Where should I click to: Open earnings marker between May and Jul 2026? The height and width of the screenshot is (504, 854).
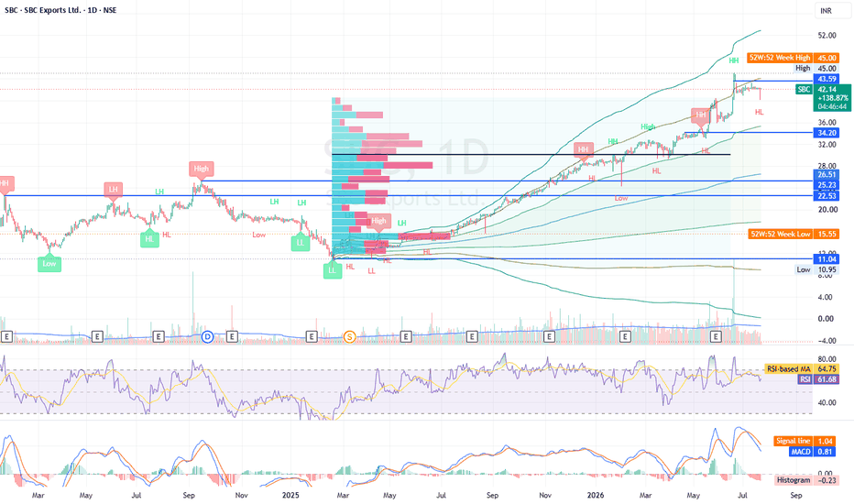click(x=716, y=336)
